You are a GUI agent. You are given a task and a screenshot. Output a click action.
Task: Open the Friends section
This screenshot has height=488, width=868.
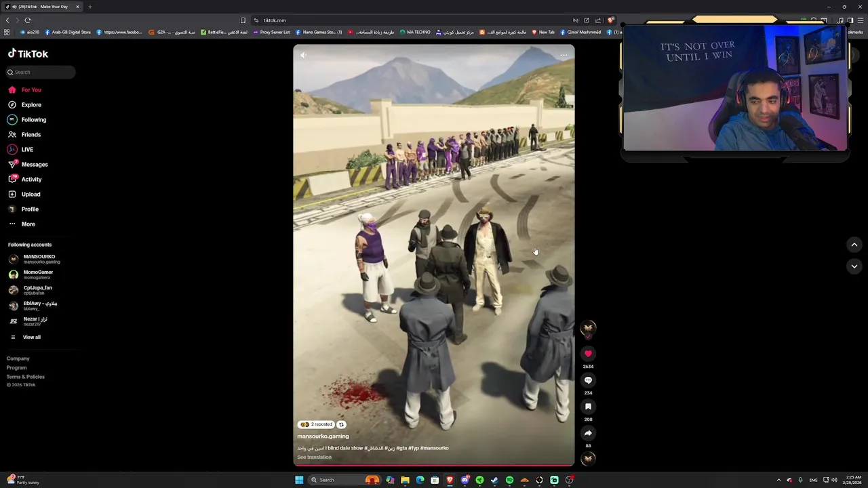(25, 134)
